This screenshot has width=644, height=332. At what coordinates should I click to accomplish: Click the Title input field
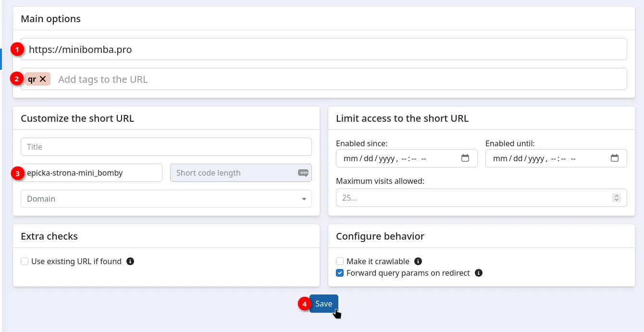[166, 147]
